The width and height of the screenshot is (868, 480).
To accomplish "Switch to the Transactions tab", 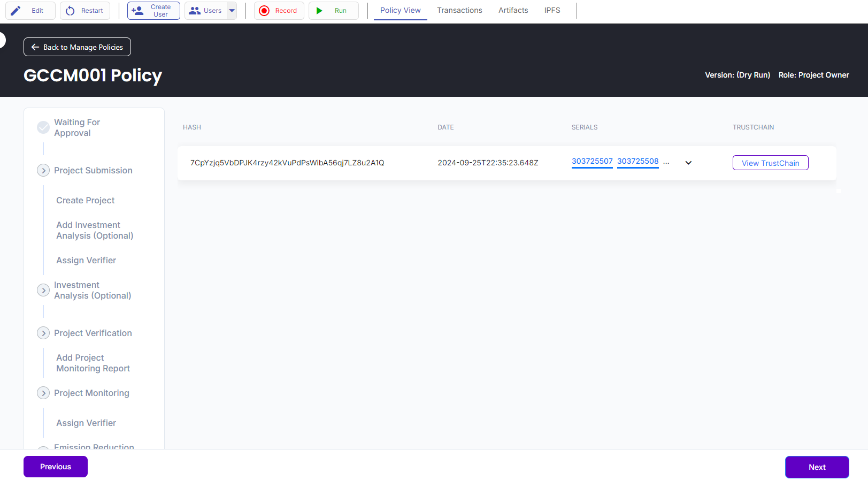I will tap(459, 10).
